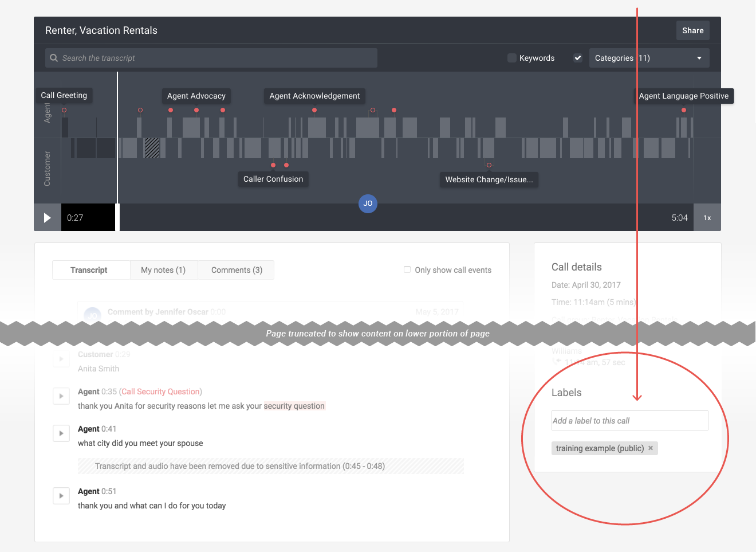The width and height of the screenshot is (756, 552).
Task: Switch to the My notes tab
Action: (x=164, y=269)
